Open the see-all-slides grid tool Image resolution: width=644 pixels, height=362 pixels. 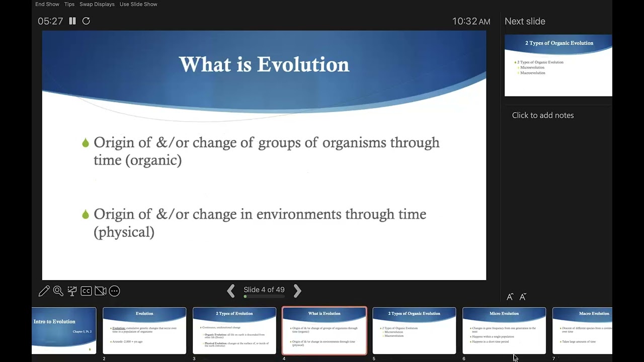coord(72,291)
